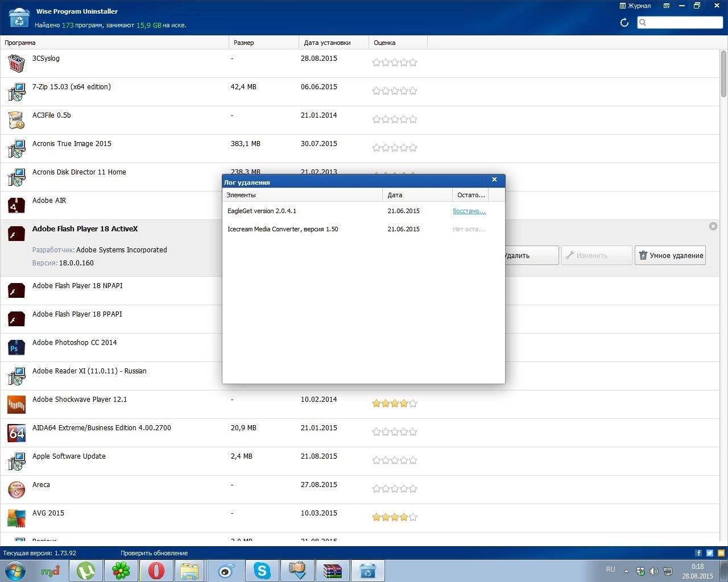Click the Элементы column header in log
The width and height of the screenshot is (728, 582).
coord(303,195)
